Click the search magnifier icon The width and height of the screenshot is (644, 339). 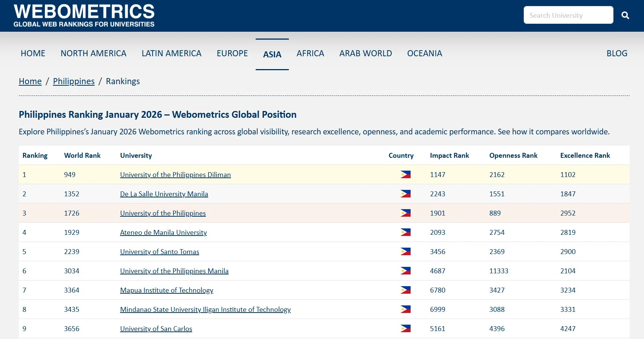625,15
